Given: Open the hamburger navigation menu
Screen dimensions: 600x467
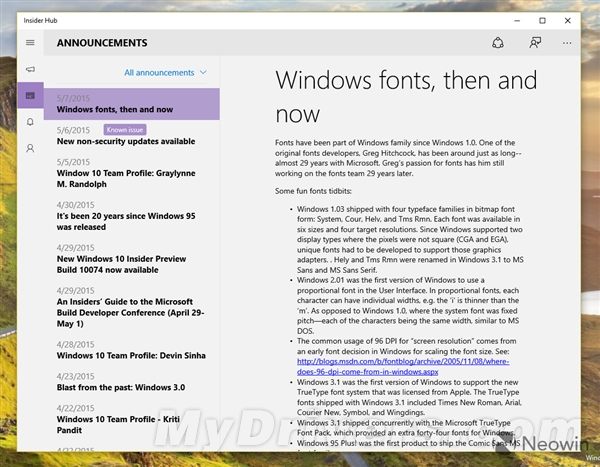Looking at the screenshot, I should [30, 43].
